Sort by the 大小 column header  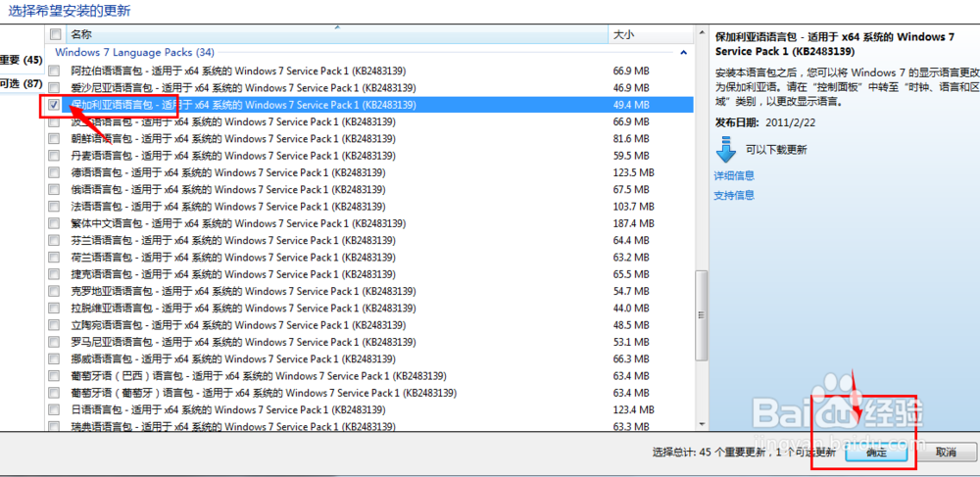(652, 34)
